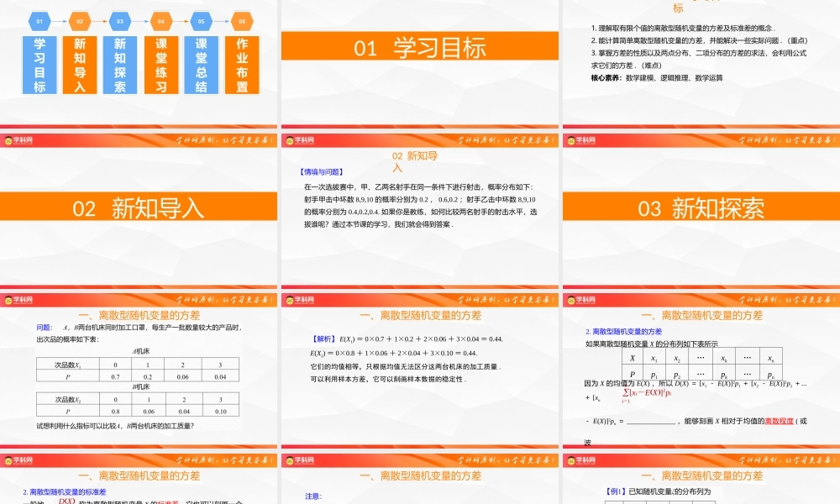840x504 pixels.
Task: Click the '2. 离散型随机变量的方差' subheading
Action: click(x=623, y=332)
